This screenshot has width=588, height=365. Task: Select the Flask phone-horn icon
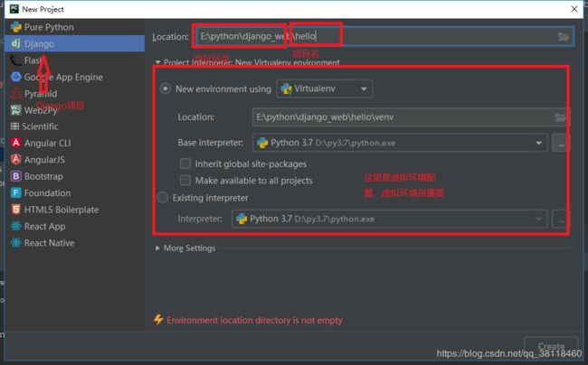point(15,61)
